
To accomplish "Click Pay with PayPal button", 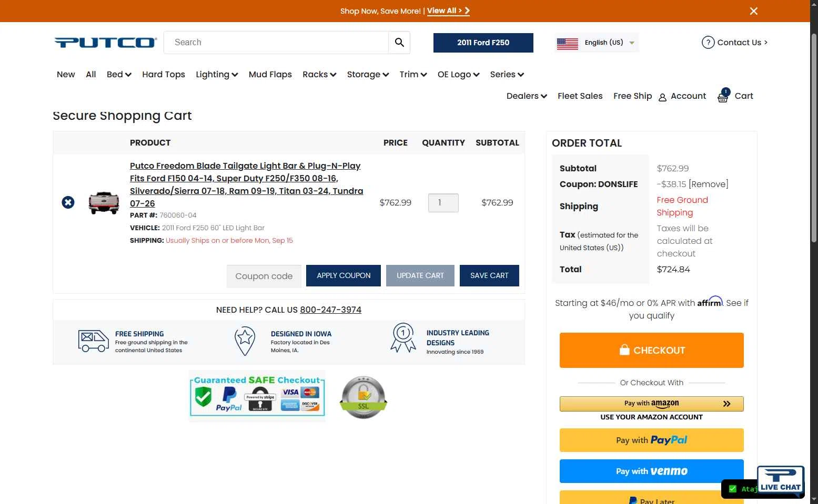I will pyautogui.click(x=652, y=440).
